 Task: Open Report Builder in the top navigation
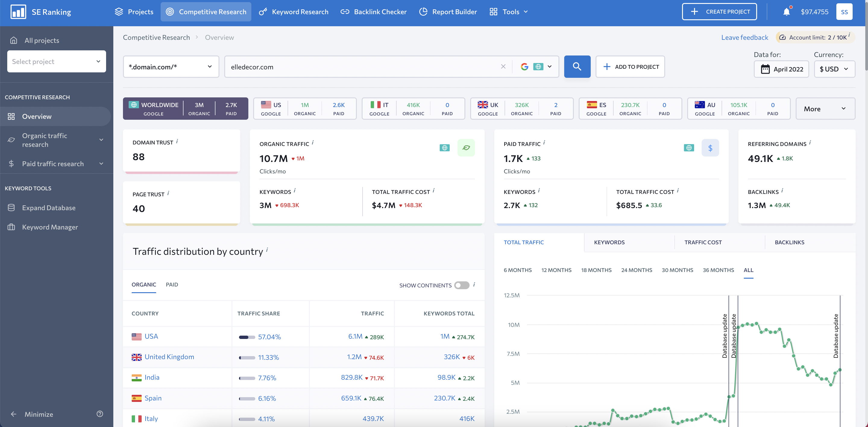coord(448,12)
